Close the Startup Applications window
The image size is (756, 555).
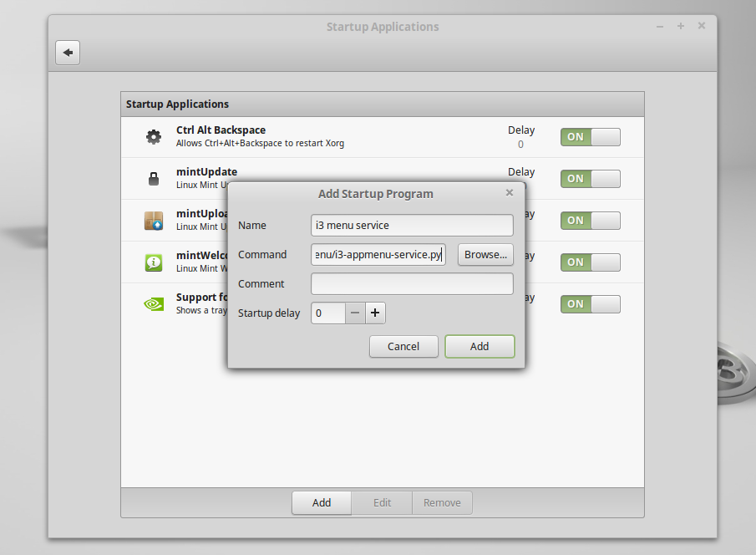(702, 26)
